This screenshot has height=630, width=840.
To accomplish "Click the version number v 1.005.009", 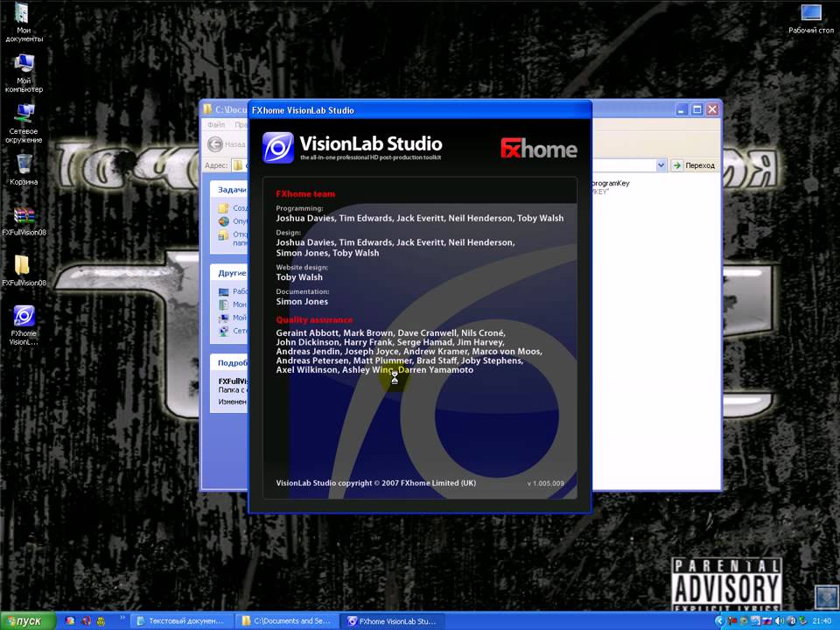I will tap(545, 483).
